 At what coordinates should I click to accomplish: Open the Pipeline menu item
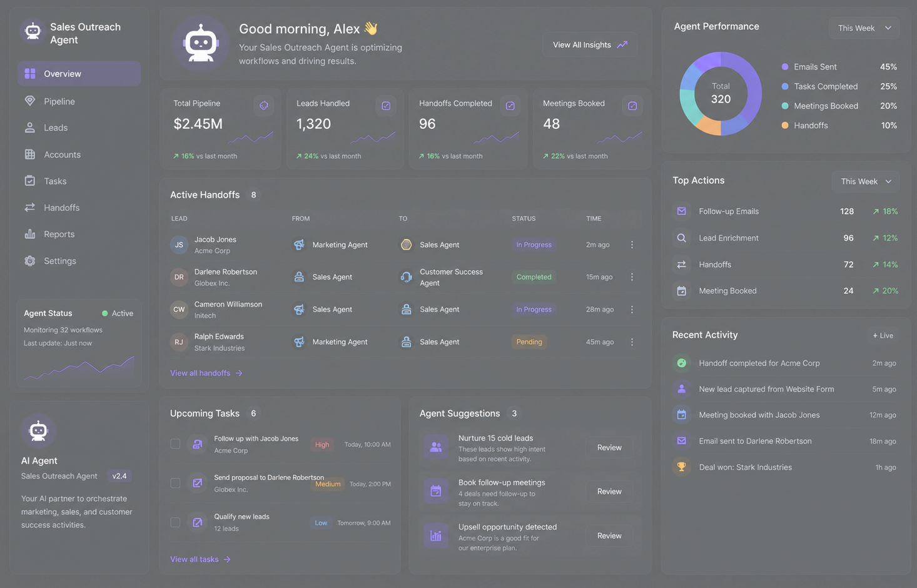coord(79,101)
